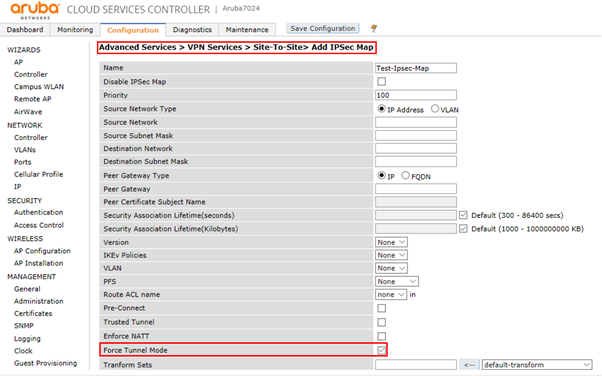Open the Guest Provisioning page
This screenshot has height=376, width=602.
pos(45,363)
